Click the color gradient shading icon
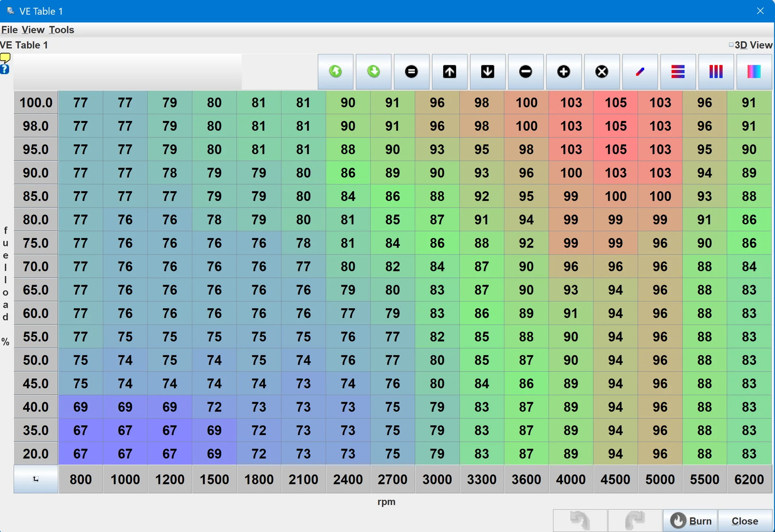Viewport: 775px width, 532px height. pyautogui.click(x=754, y=72)
